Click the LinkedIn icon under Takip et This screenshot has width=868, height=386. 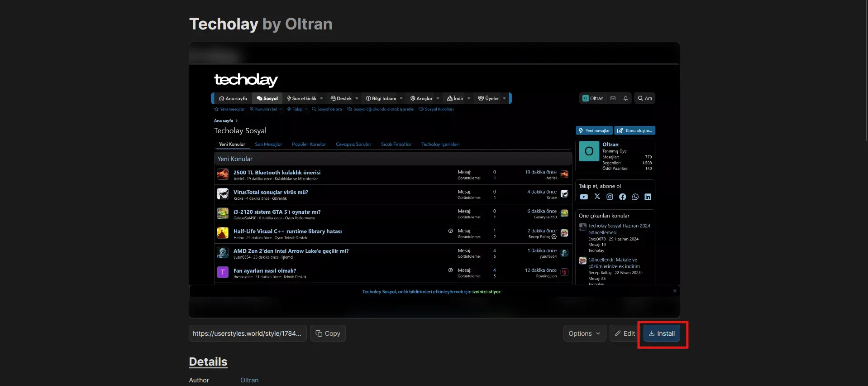[648, 197]
